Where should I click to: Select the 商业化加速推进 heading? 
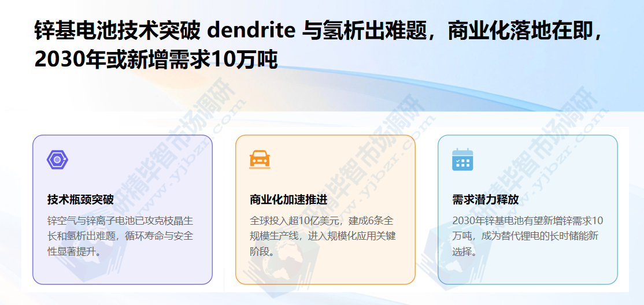click(288, 199)
